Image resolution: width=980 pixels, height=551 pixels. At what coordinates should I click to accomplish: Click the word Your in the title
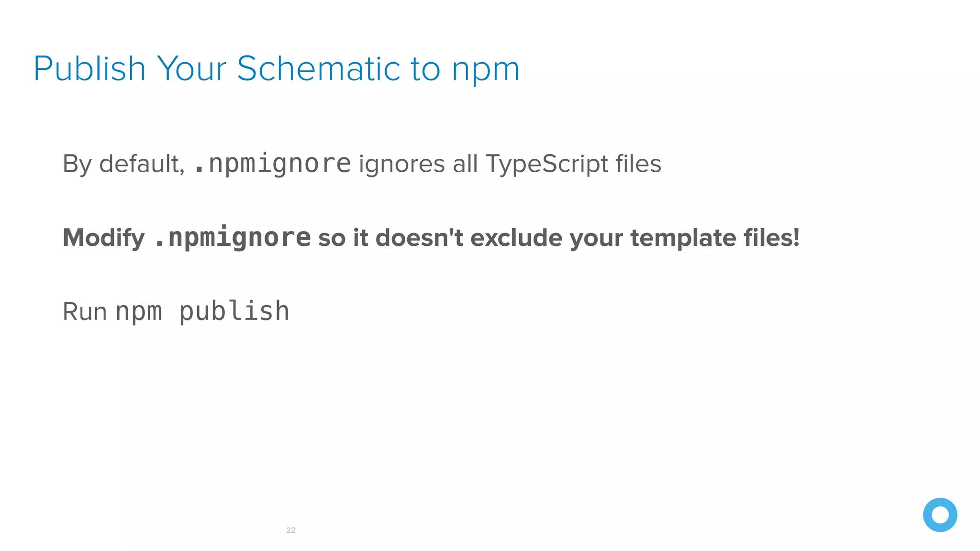coord(191,69)
